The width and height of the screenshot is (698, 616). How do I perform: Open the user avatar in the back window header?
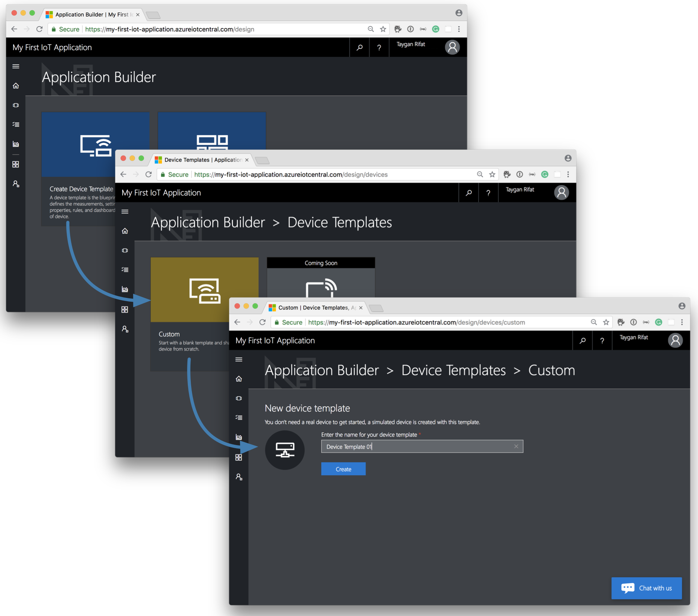click(452, 47)
